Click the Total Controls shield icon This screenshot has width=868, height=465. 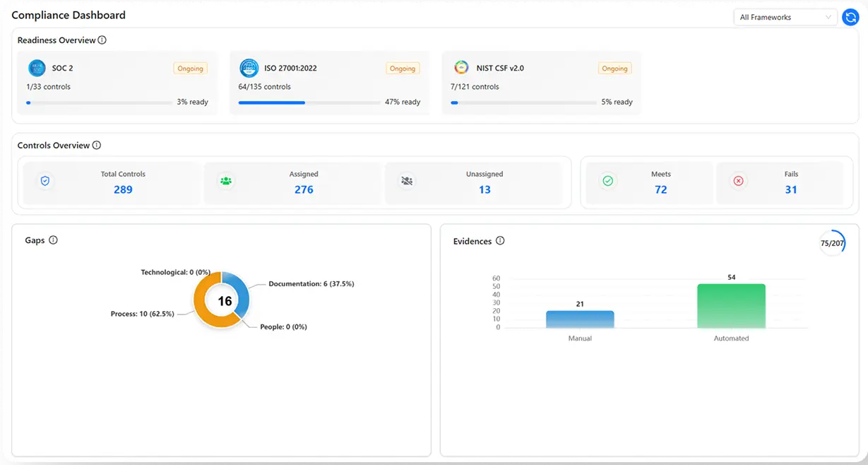click(x=45, y=182)
